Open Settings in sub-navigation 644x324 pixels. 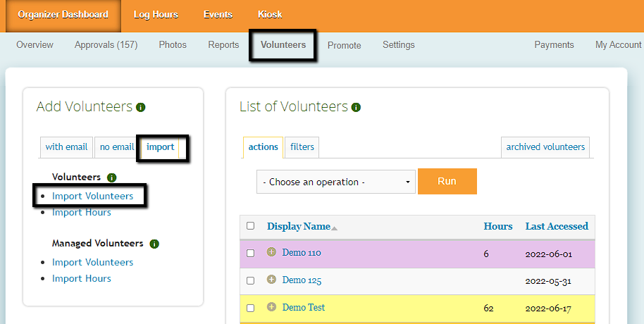pos(398,45)
